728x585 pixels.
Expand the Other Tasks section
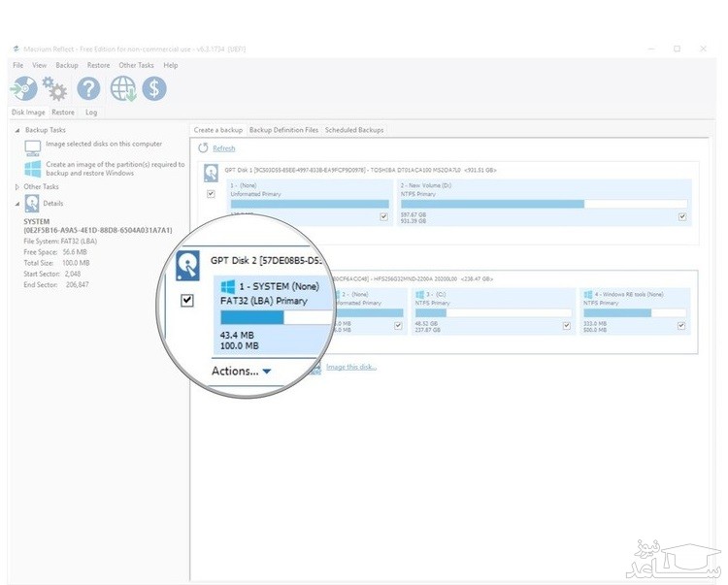(x=17, y=186)
